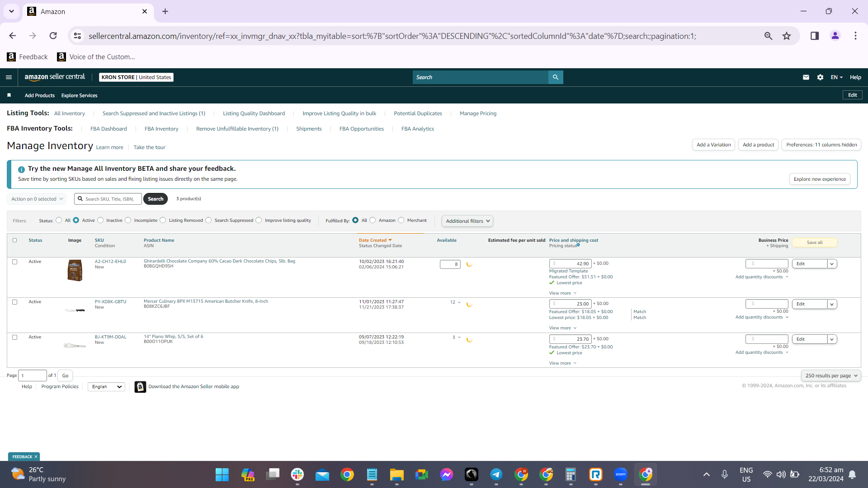Viewport: 868px width, 488px height.
Task: View site information icon in address bar
Action: tap(78, 36)
